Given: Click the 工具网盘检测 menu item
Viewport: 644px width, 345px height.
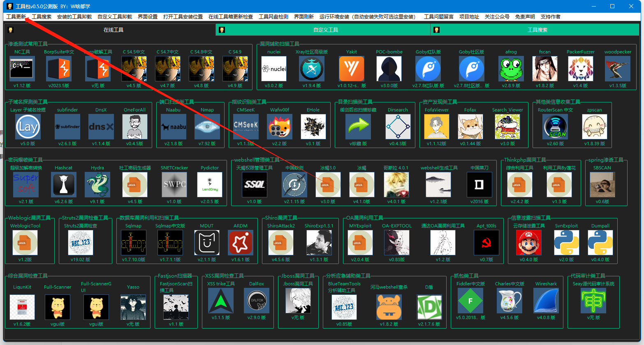Looking at the screenshot, I should point(273,17).
